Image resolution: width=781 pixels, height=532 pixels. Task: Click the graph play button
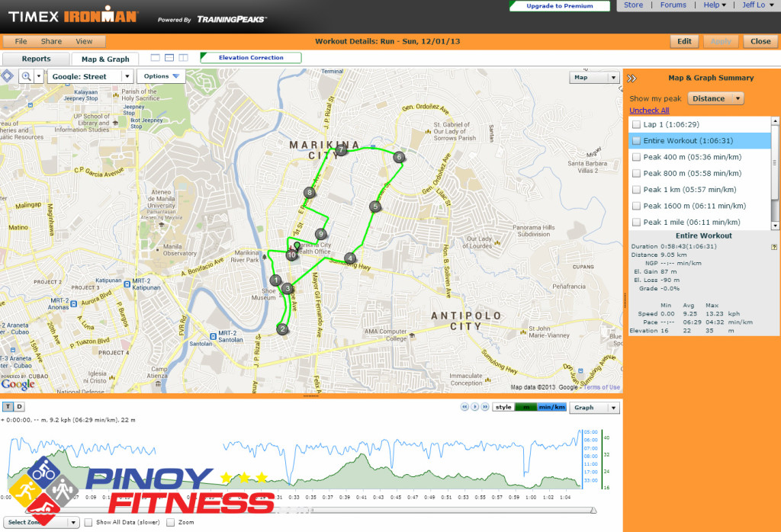tap(474, 408)
